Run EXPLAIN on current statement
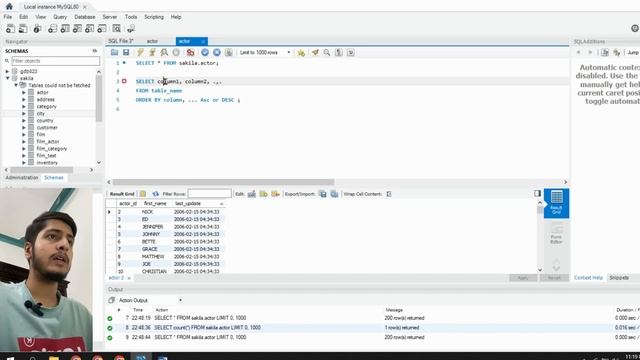The width and height of the screenshot is (640, 360). [164, 52]
